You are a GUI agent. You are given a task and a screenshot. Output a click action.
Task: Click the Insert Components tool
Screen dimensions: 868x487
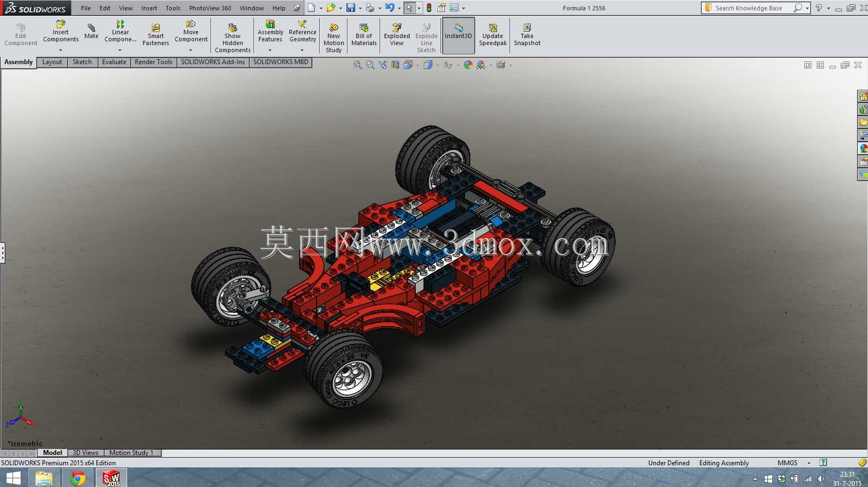[61, 32]
